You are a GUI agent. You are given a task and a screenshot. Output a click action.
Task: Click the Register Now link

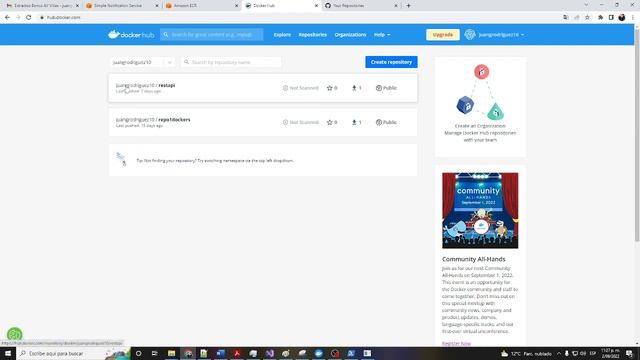point(456,344)
